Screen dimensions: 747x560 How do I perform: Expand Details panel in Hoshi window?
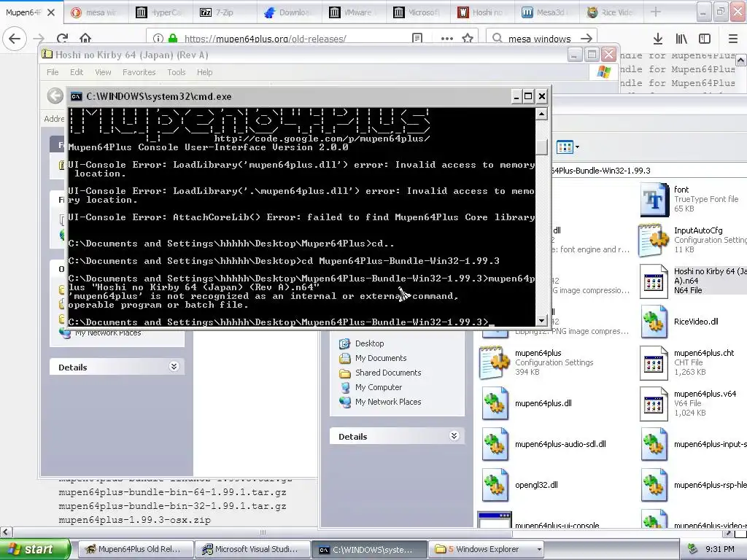174,367
